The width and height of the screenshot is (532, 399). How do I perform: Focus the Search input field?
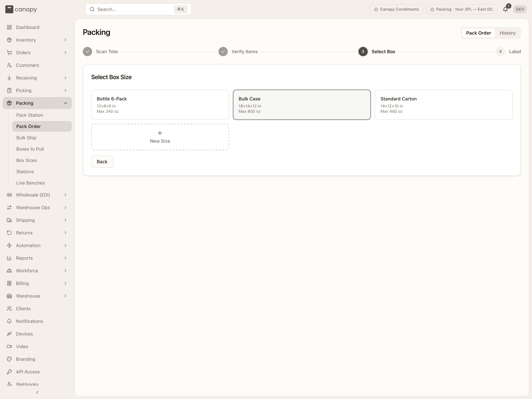coord(138,9)
